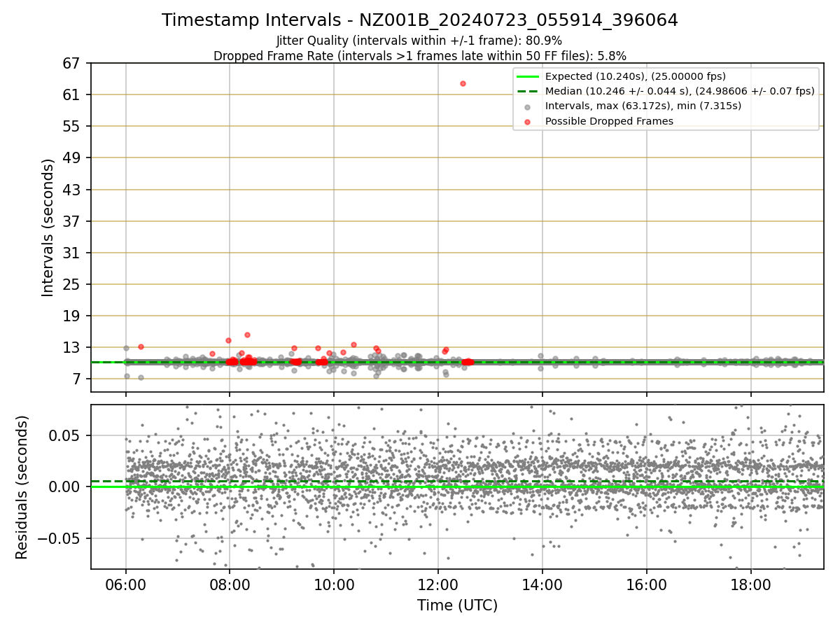Click the "Time (UTC)" x-axis label
This screenshot has width=840, height=630.
click(457, 605)
